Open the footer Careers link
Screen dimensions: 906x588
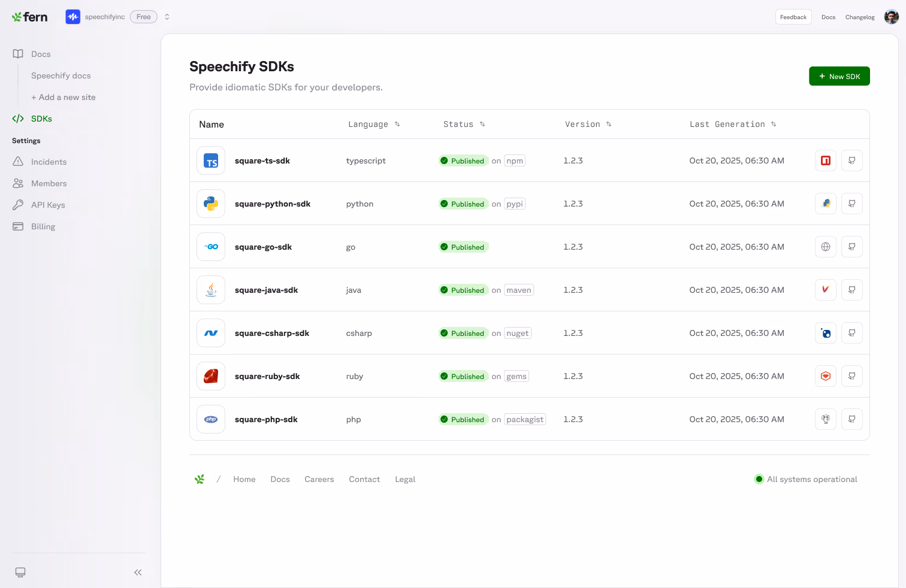(x=319, y=479)
